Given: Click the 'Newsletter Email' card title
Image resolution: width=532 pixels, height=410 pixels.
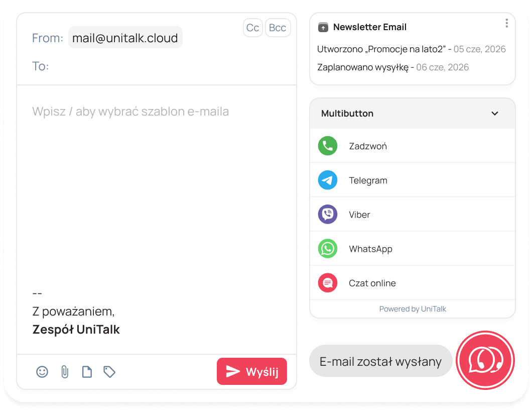Looking at the screenshot, I should click(x=370, y=27).
